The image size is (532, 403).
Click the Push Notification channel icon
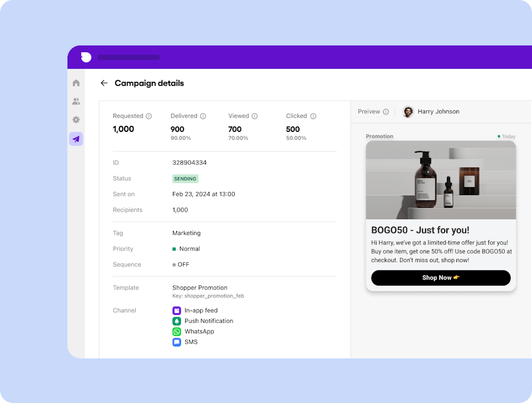click(x=177, y=321)
